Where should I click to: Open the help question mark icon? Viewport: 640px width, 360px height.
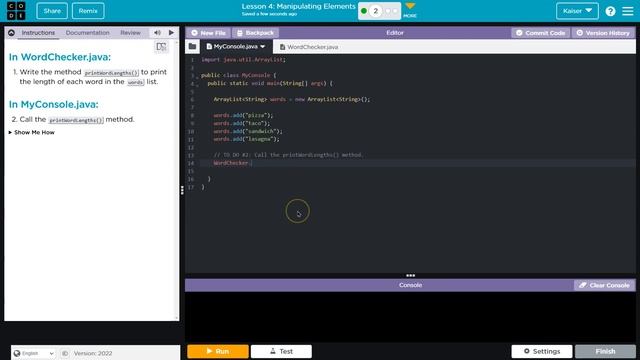click(x=610, y=11)
